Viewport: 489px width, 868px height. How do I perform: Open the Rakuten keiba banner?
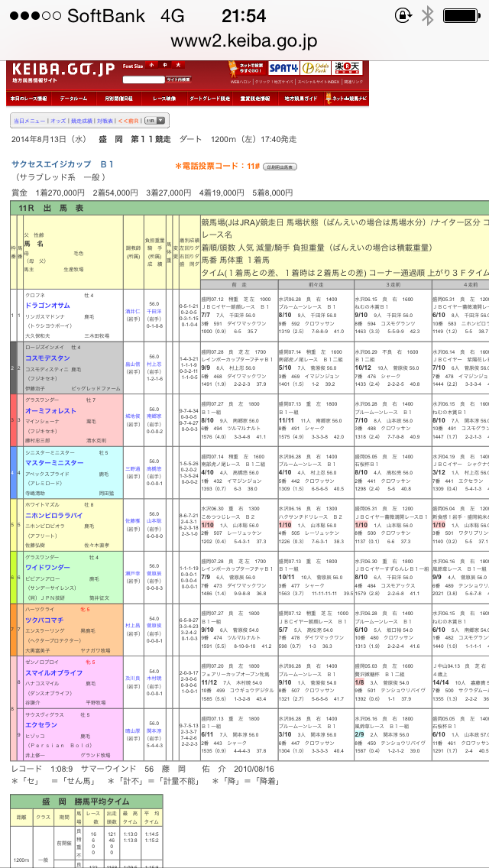click(x=351, y=68)
